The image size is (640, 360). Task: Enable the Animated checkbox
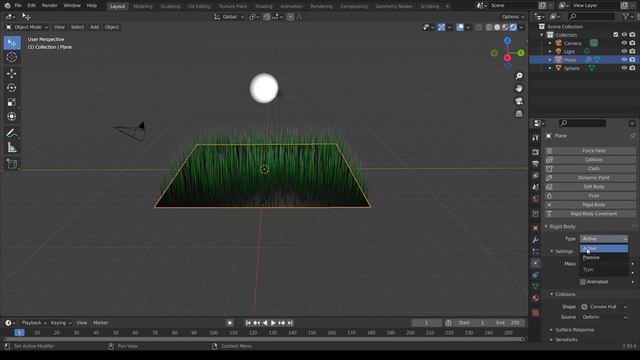coord(583,282)
